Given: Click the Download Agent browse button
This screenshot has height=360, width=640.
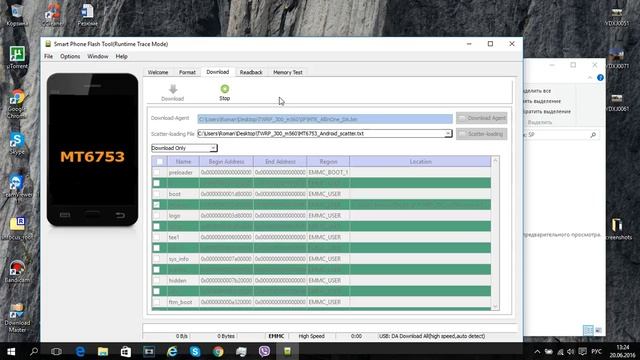Looking at the screenshot, I should [482, 118].
